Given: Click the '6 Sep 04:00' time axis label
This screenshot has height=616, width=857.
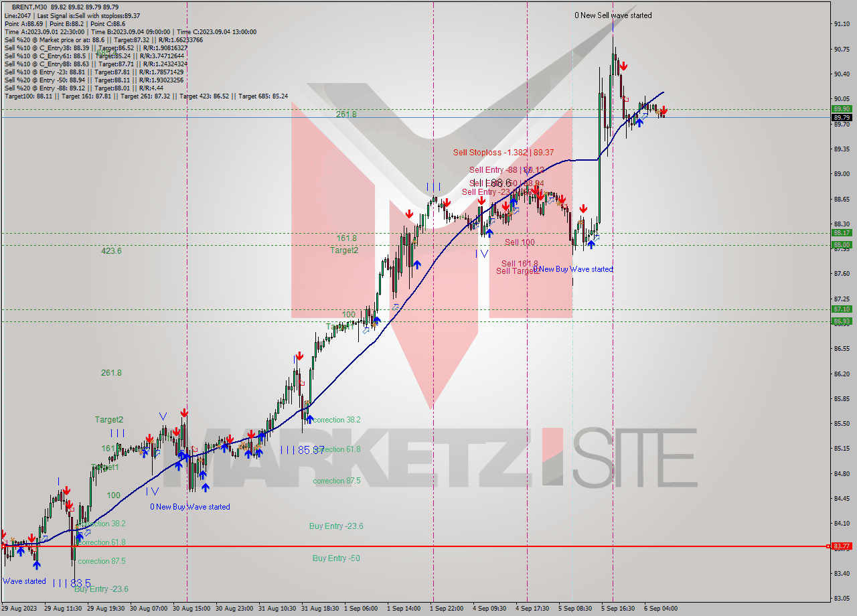Looking at the screenshot, I should (x=661, y=609).
